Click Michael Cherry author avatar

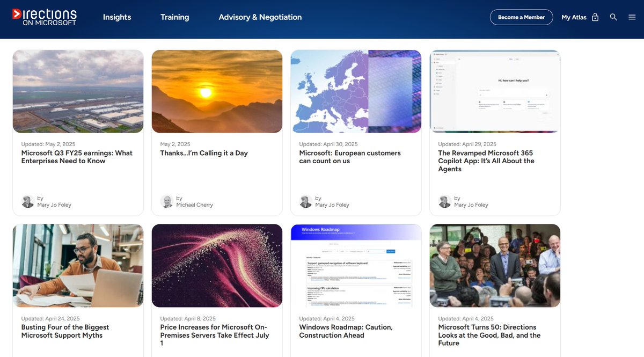pyautogui.click(x=167, y=201)
